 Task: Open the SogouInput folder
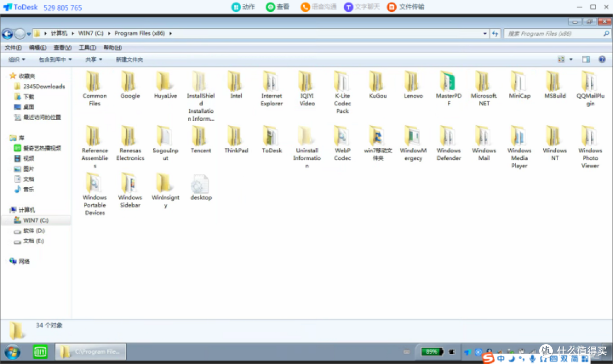(165, 143)
